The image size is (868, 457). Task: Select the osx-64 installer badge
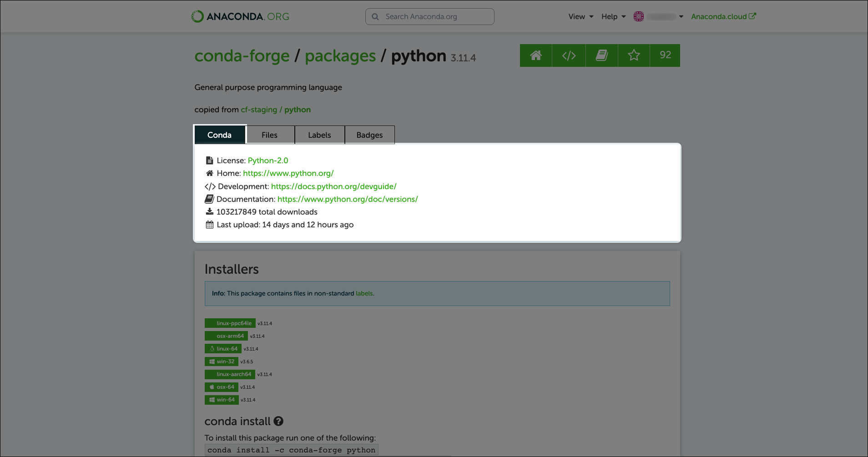[x=222, y=387]
